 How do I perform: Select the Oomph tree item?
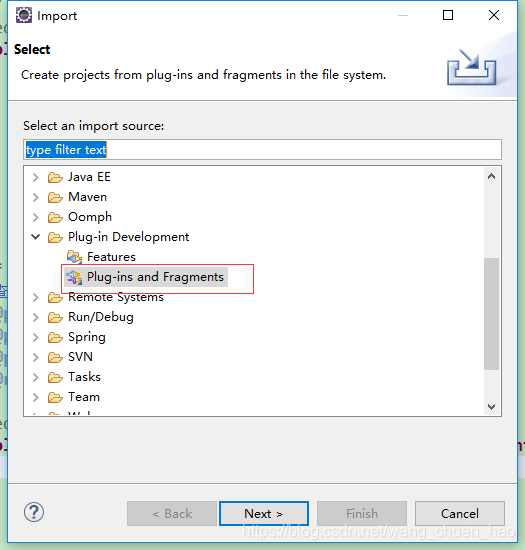click(90, 217)
